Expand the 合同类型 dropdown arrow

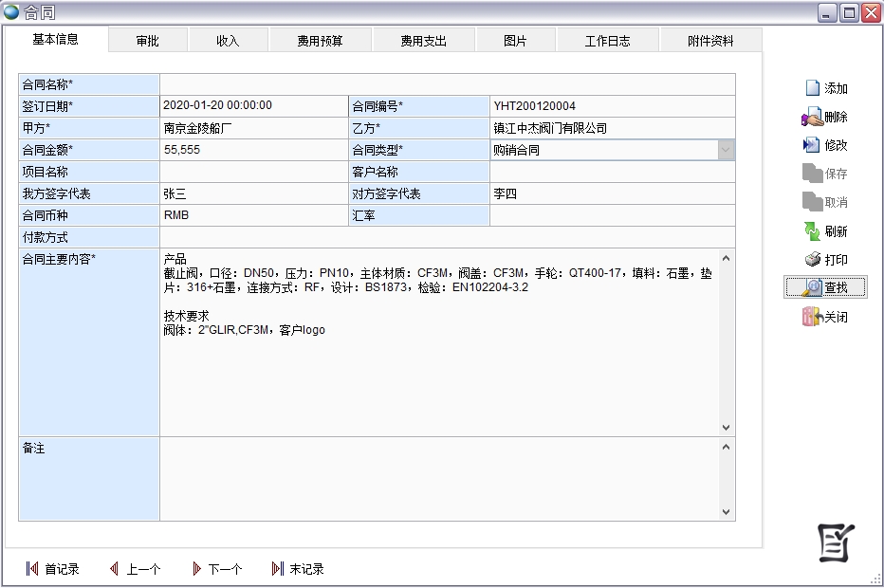[726, 150]
